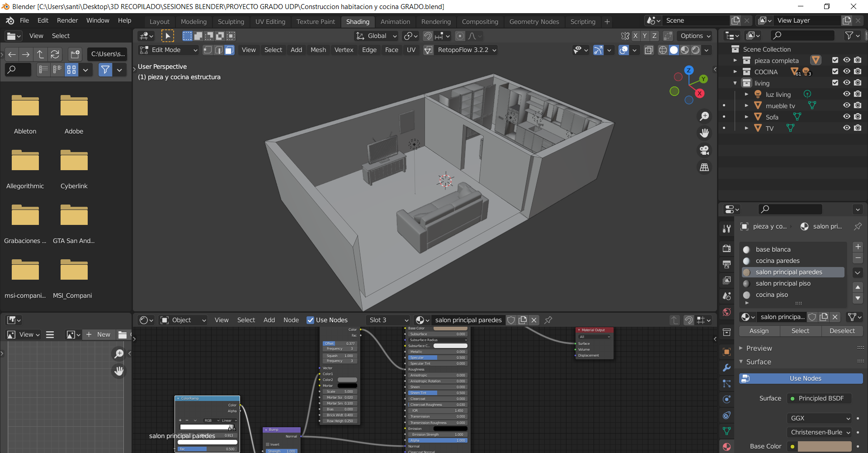
Task: Click the zoom magnifier icon in the 3D viewport
Action: pyautogui.click(x=704, y=116)
